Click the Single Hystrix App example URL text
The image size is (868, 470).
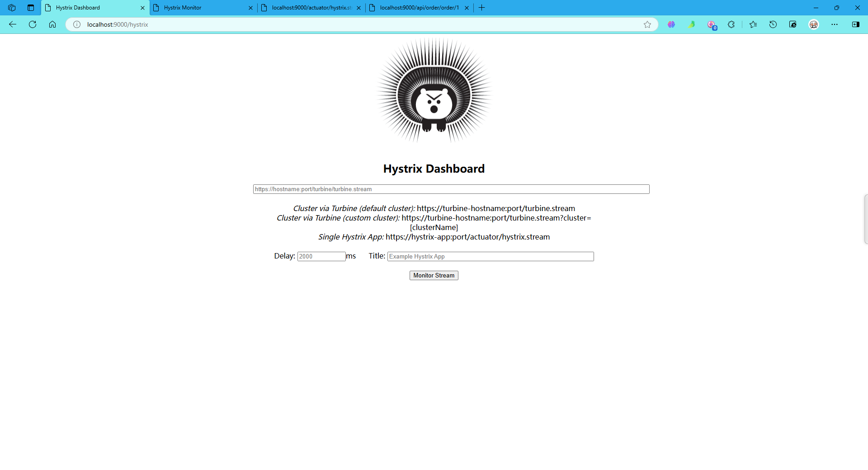pyautogui.click(x=468, y=237)
